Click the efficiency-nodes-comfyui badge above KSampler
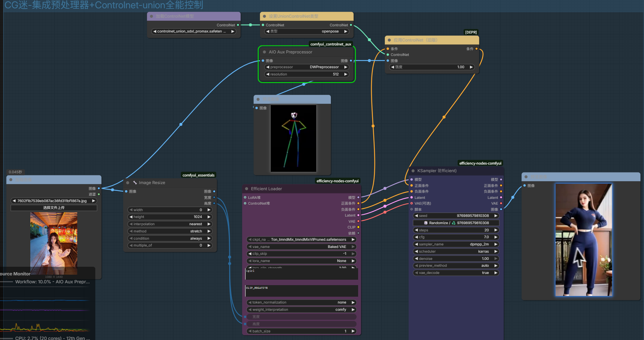Screen dimensions: 644x340 (480, 164)
